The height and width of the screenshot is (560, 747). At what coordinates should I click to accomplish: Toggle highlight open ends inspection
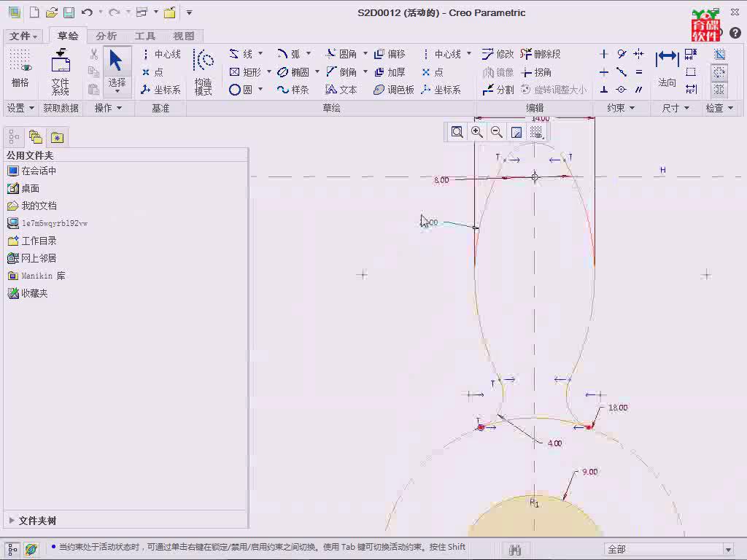[719, 72]
